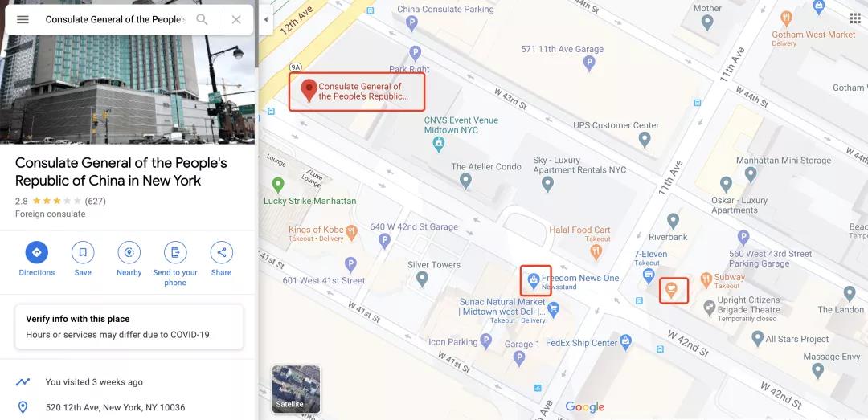This screenshot has height=420, width=868.
Task: Click the search magnifier icon
Action: (202, 19)
